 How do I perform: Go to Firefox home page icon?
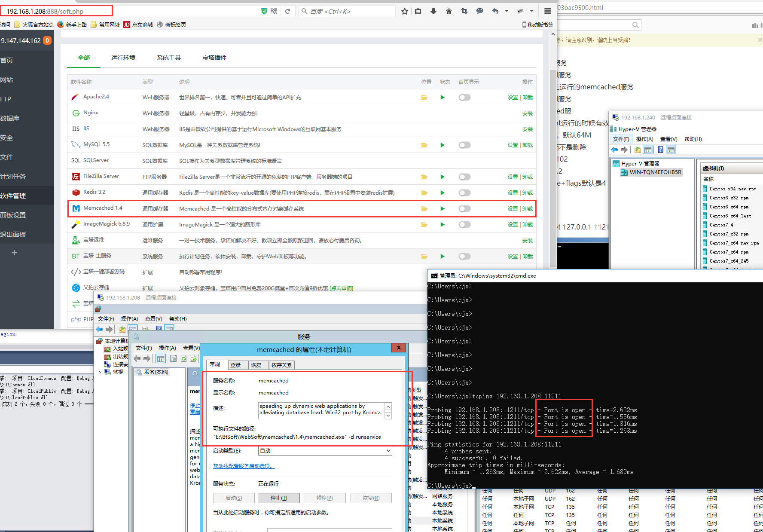click(x=449, y=11)
